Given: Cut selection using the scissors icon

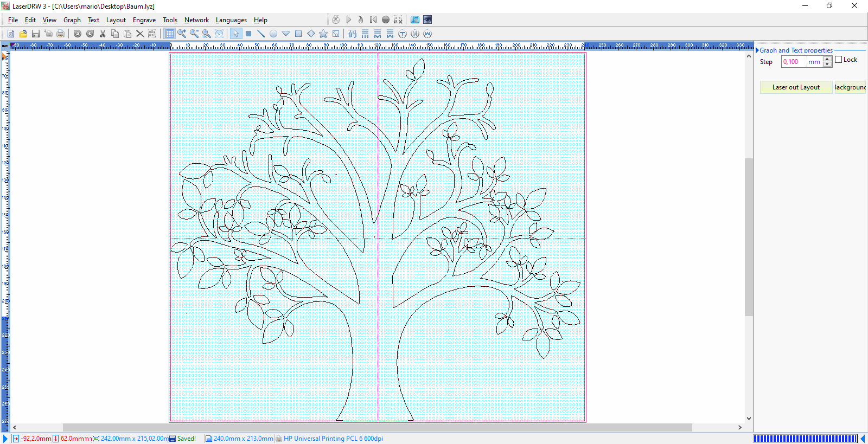Looking at the screenshot, I should (x=103, y=34).
